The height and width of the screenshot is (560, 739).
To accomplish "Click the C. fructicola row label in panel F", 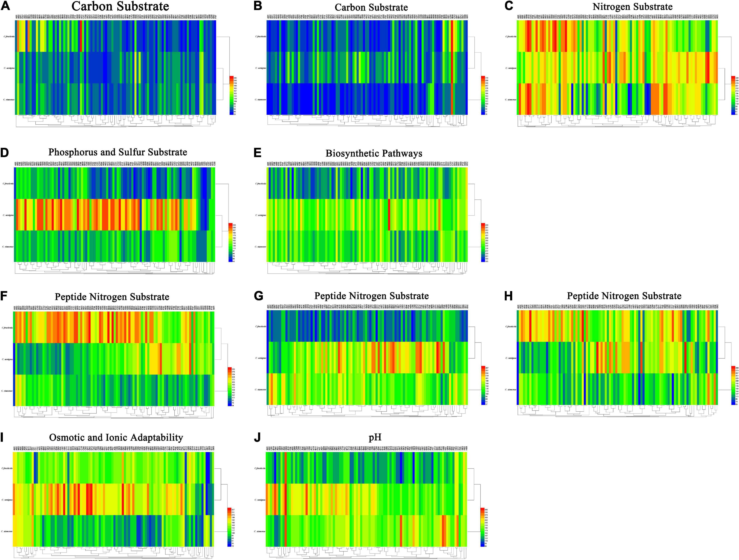I will (x=7, y=328).
